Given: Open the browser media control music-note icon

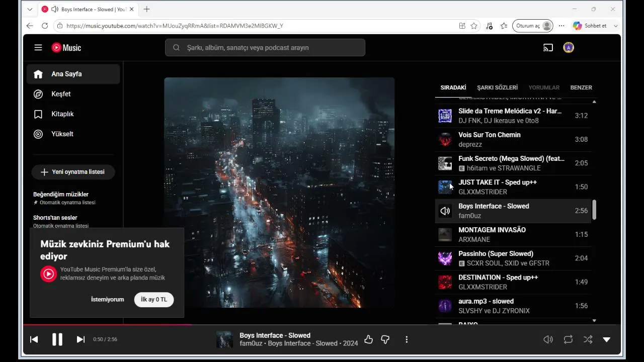Looking at the screenshot, I should click(x=489, y=26).
